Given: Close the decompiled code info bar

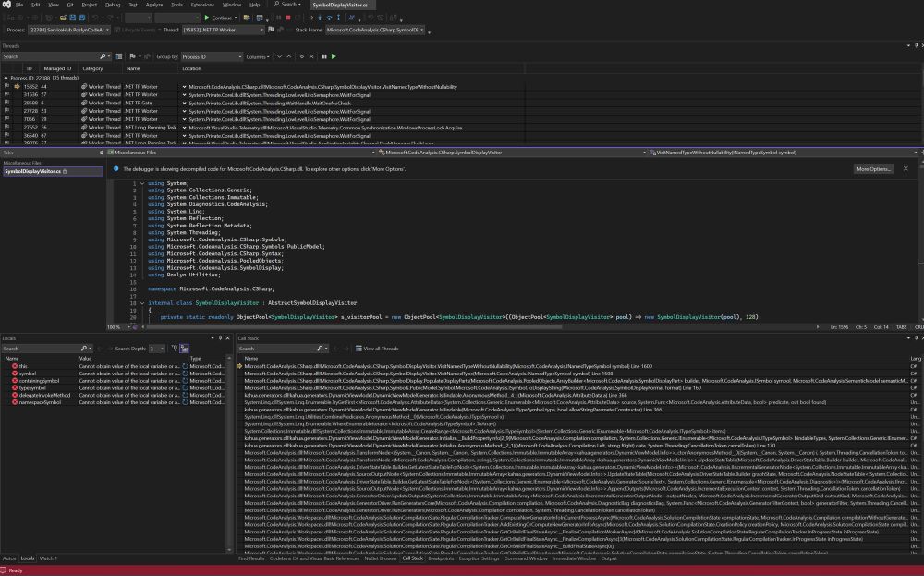Looking at the screenshot, I should (x=906, y=168).
